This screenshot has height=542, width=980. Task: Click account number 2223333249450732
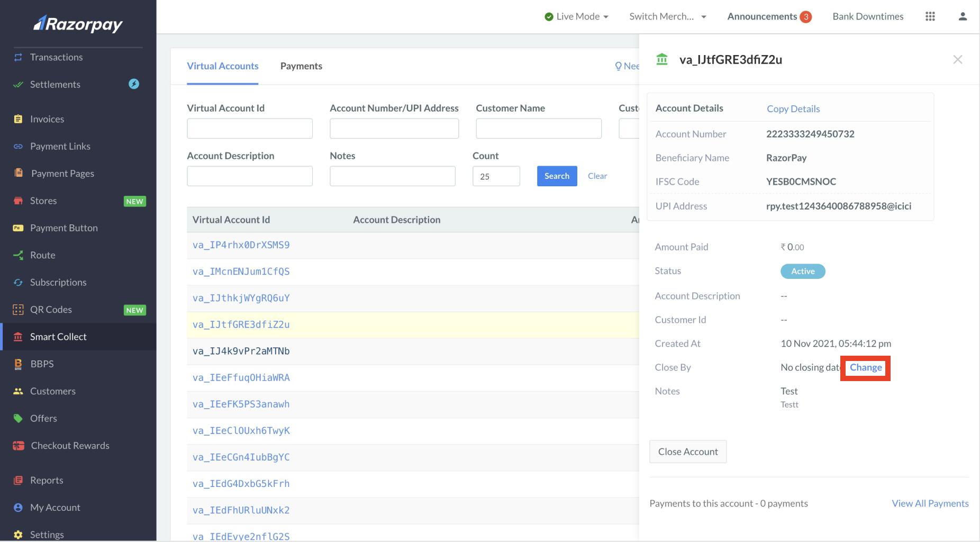[810, 134]
